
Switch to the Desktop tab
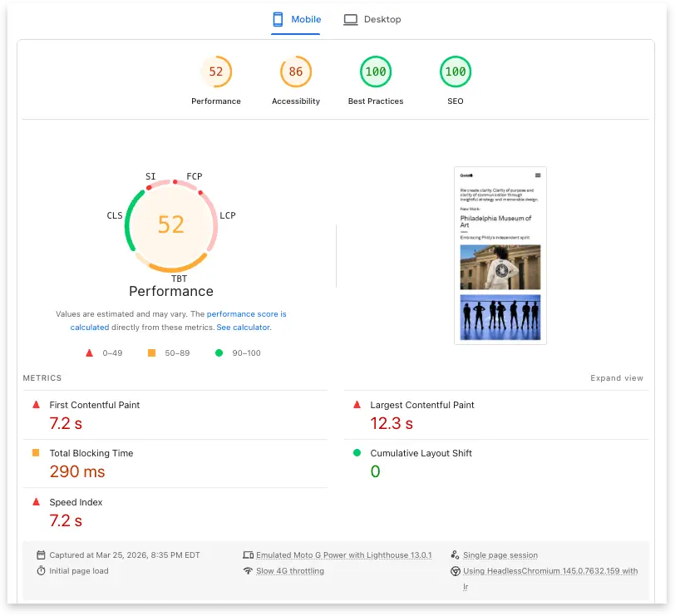click(x=372, y=19)
